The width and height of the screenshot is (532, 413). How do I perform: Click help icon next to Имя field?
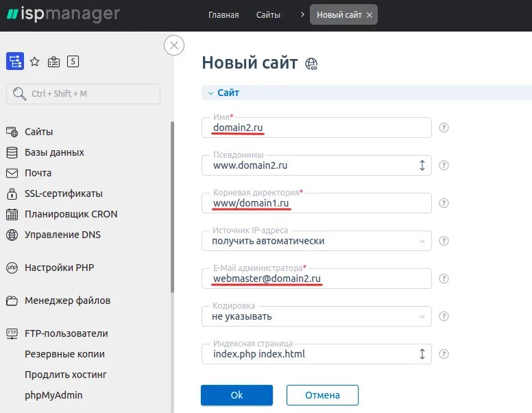(x=444, y=128)
